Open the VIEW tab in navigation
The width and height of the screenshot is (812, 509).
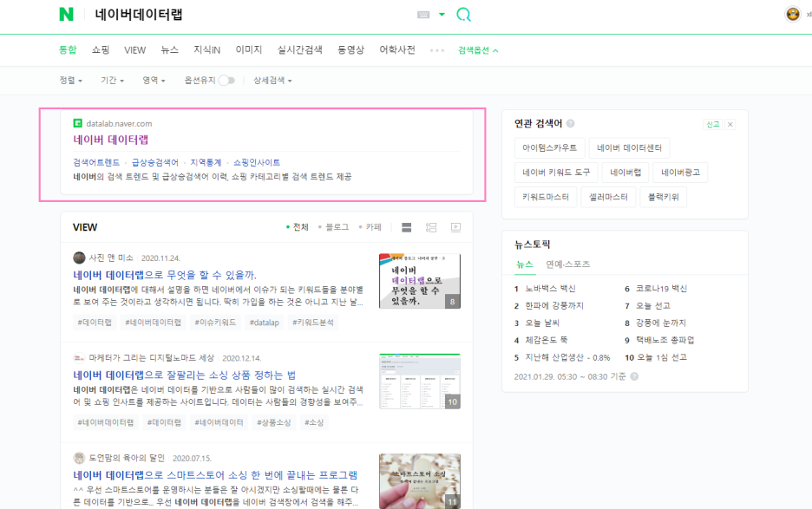click(x=134, y=50)
